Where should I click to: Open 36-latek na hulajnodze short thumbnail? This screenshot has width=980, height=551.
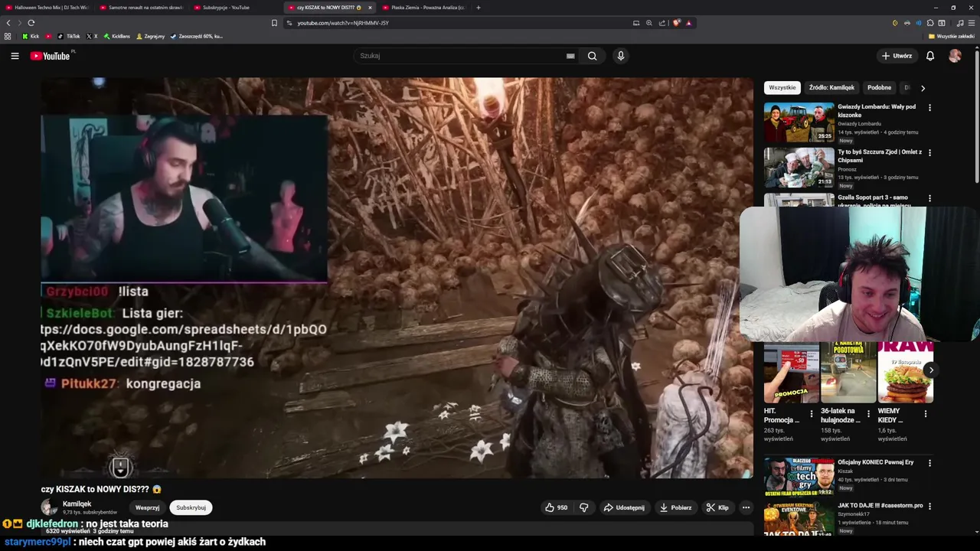click(848, 373)
